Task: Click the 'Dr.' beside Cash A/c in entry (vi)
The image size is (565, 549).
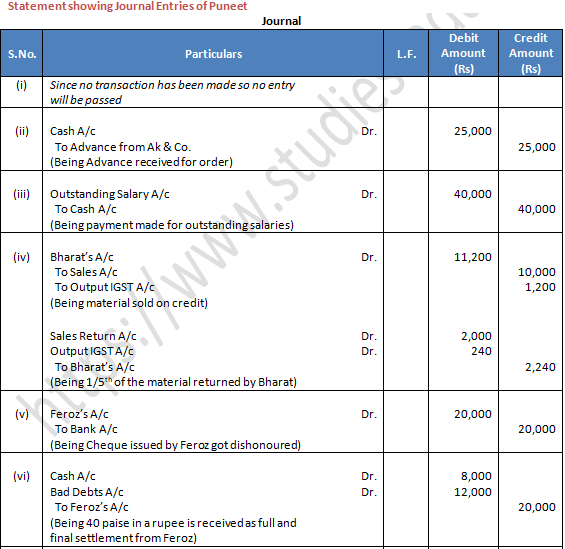Action: (x=369, y=476)
